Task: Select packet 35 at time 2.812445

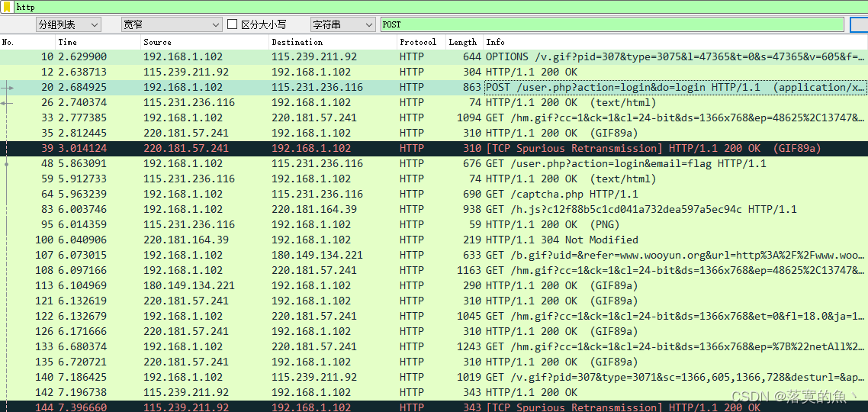Action: pos(434,133)
